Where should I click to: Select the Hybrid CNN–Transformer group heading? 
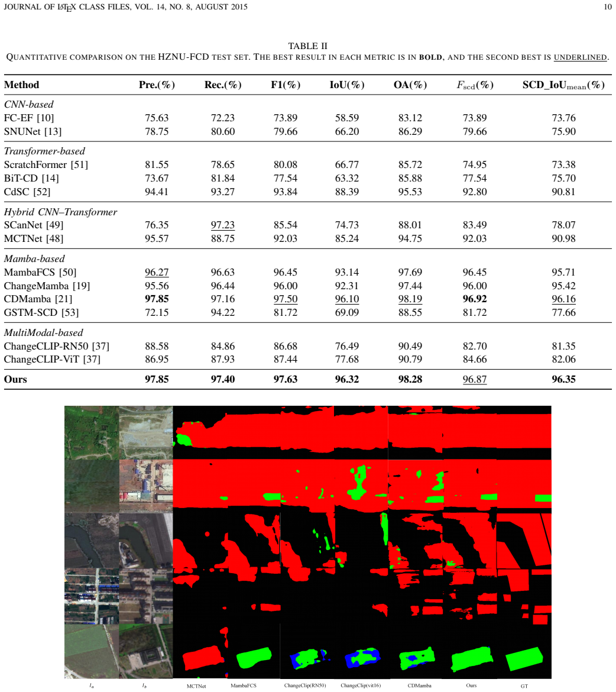coord(60,212)
